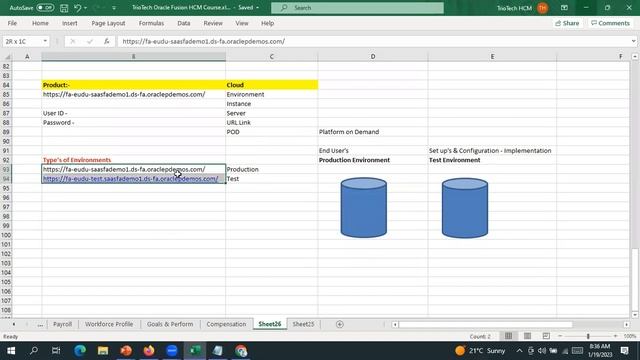Toggle the AutoSave switch
Image resolution: width=640 pixels, height=360 pixels.
[45, 8]
